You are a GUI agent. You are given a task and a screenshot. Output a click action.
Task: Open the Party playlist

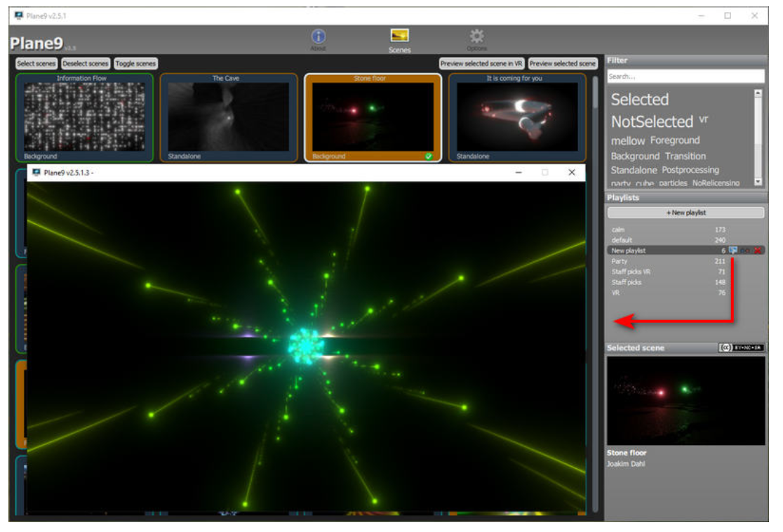pyautogui.click(x=620, y=261)
